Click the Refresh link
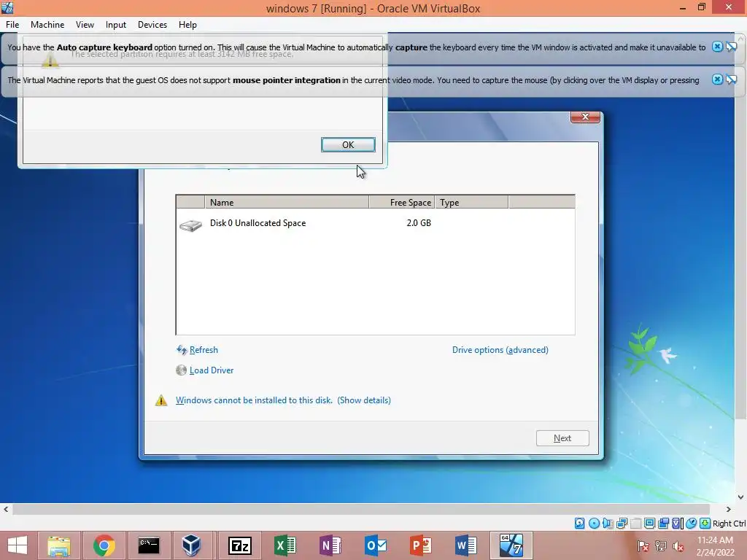 [204, 350]
